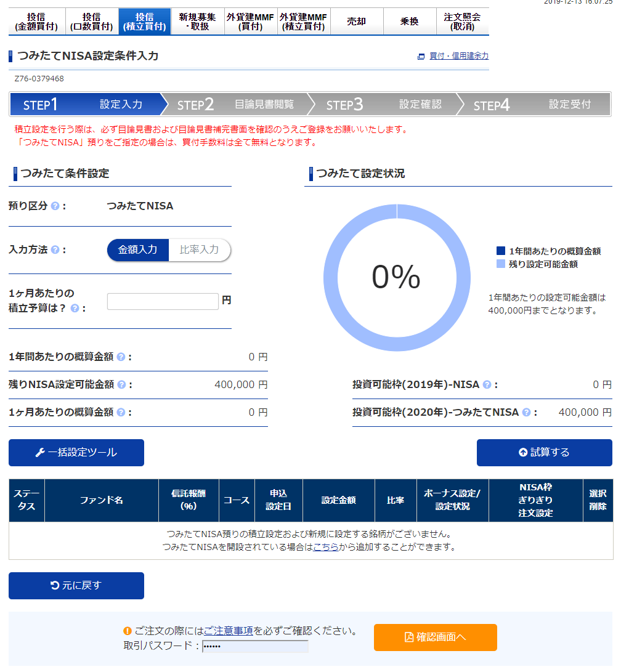Click account number Z76-0379468
Image resolution: width=621 pixels, height=672 pixels.
tap(39, 79)
